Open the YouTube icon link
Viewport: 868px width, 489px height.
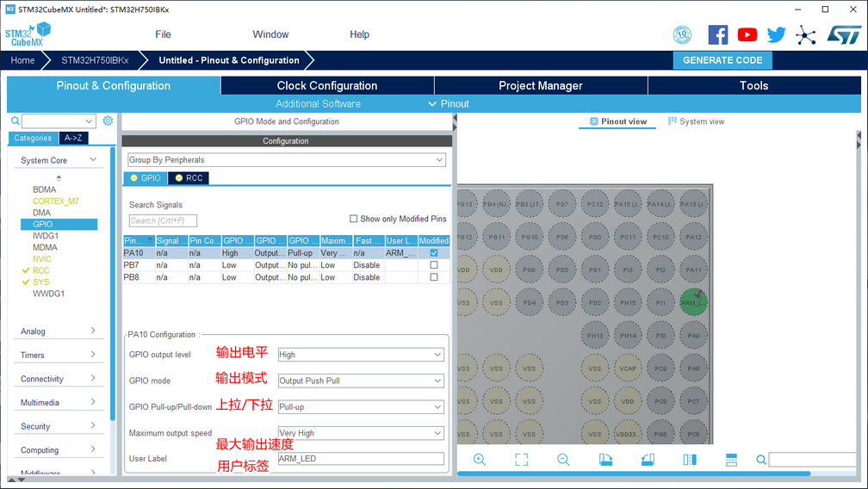(x=747, y=34)
